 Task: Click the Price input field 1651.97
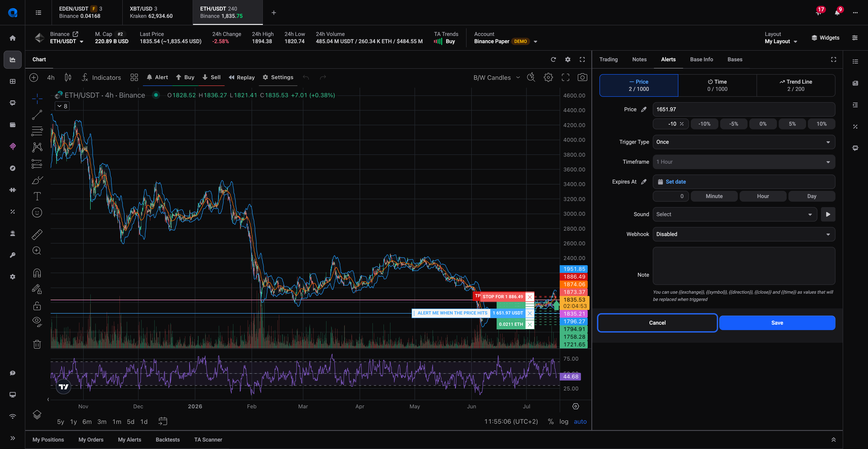click(x=744, y=110)
